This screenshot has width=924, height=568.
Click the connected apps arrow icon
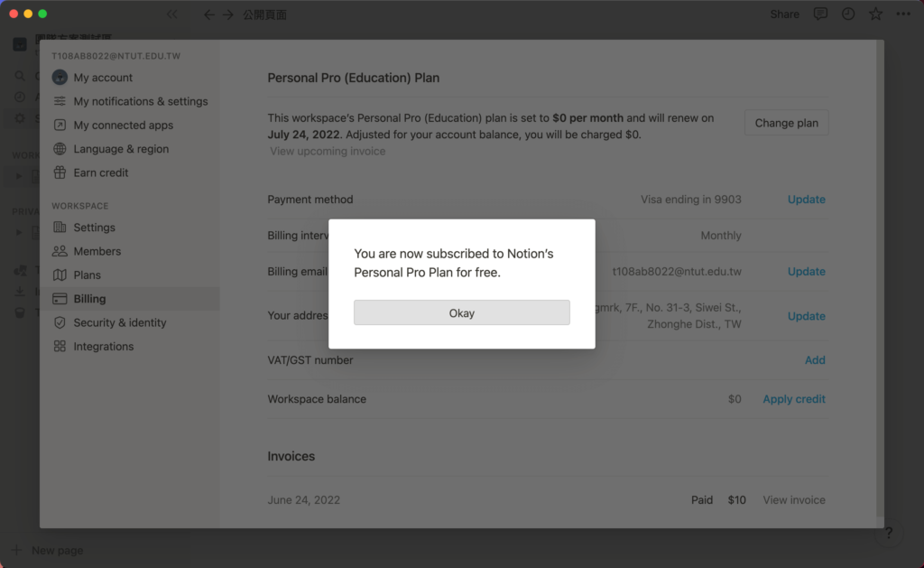click(60, 125)
